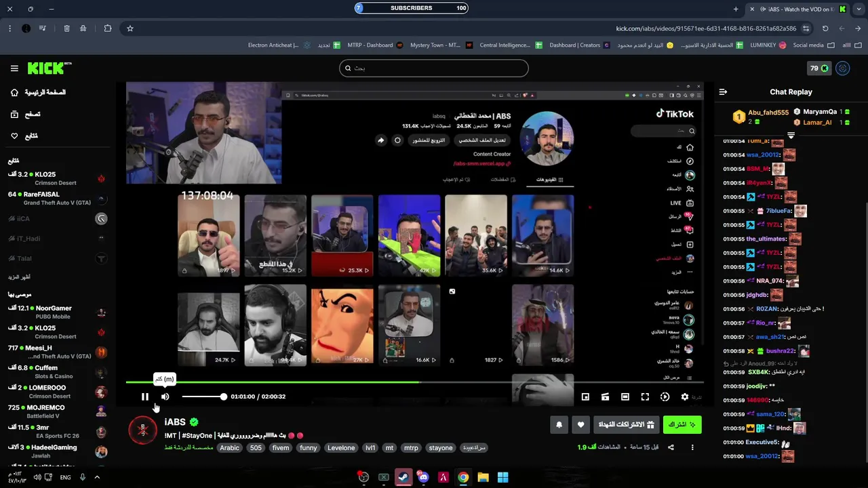Image resolution: width=868 pixels, height=488 pixels.
Task: Follow channel with heart button
Action: [580, 425]
